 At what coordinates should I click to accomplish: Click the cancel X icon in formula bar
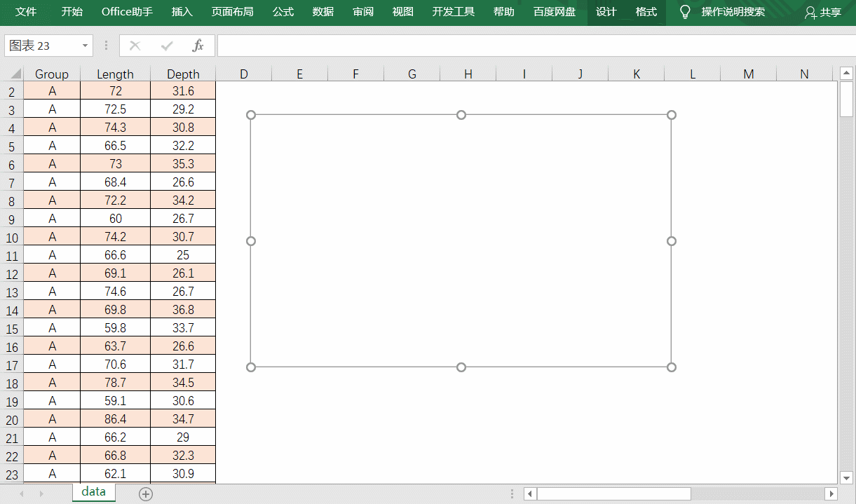point(135,46)
